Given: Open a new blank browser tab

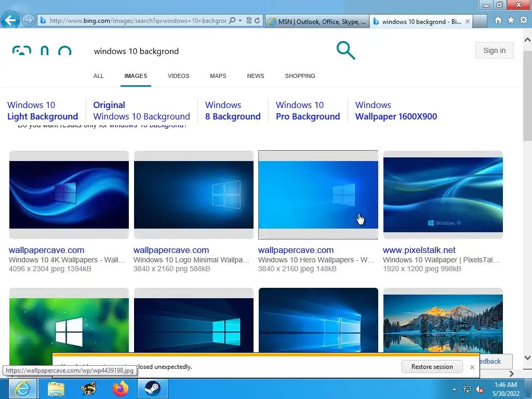Looking at the screenshot, I should tap(480, 21).
